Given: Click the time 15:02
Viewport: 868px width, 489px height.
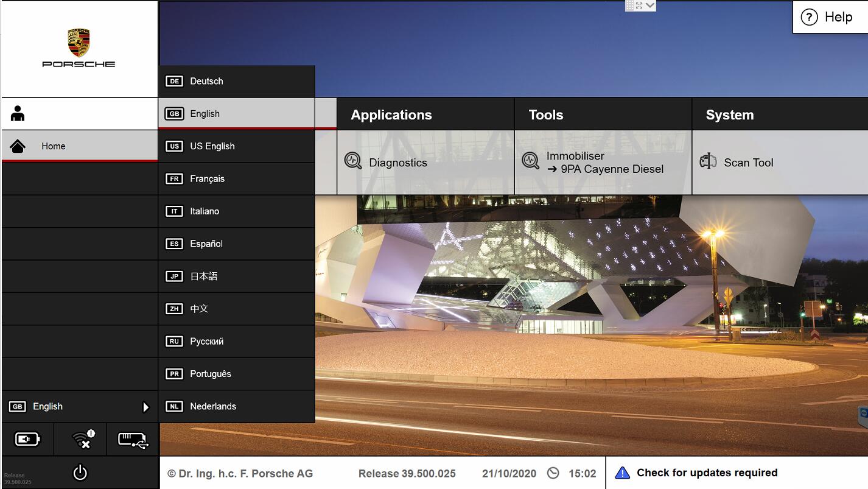Looking at the screenshot, I should point(583,473).
